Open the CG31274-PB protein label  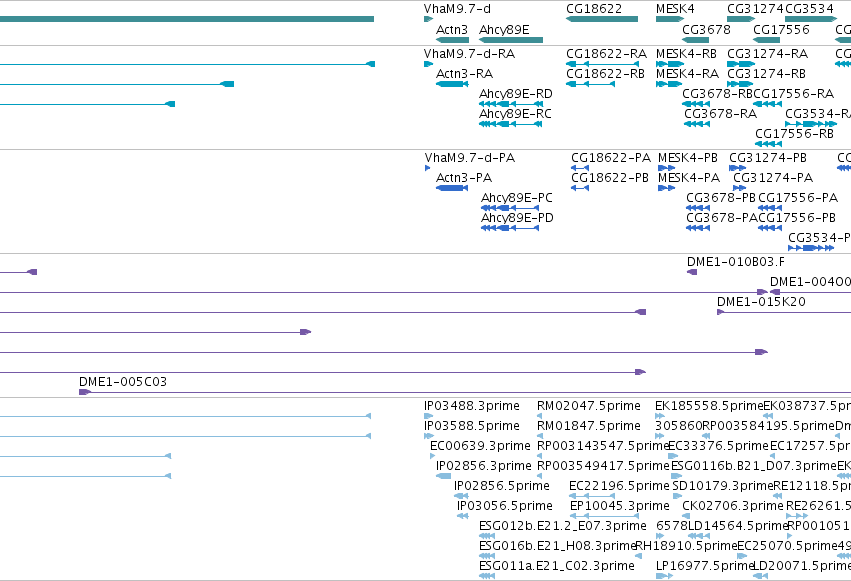pos(768,158)
